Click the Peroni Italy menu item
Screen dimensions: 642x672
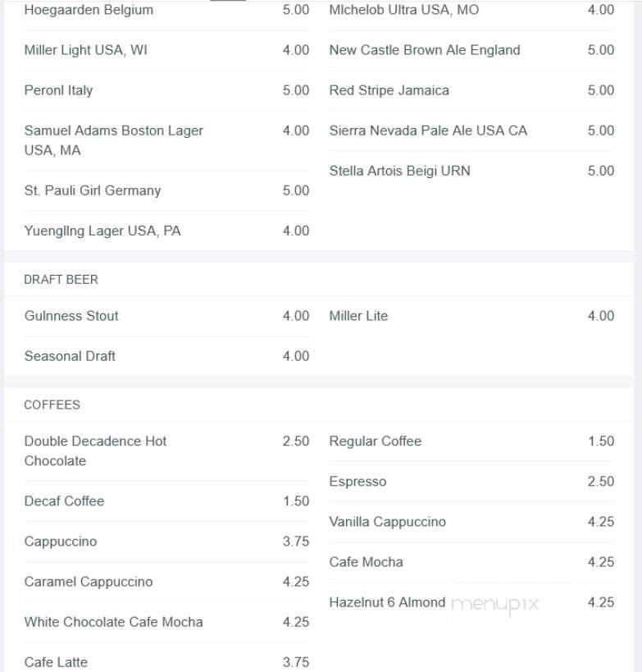(58, 90)
